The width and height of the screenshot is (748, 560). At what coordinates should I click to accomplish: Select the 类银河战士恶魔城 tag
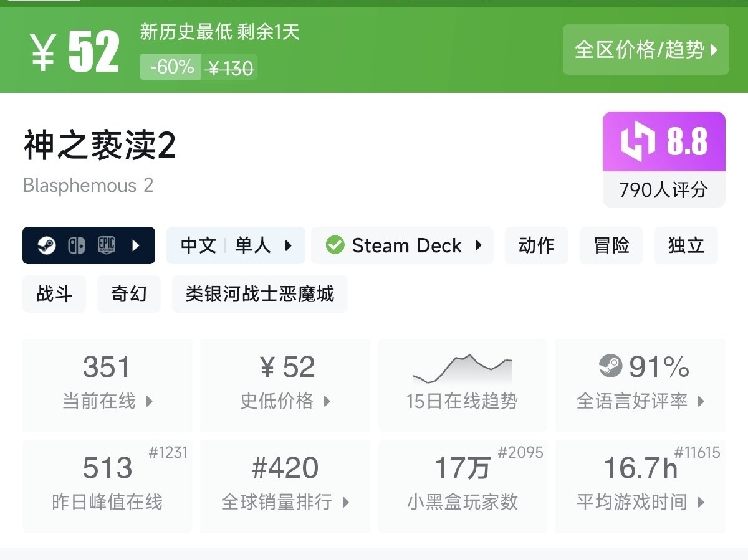259,294
